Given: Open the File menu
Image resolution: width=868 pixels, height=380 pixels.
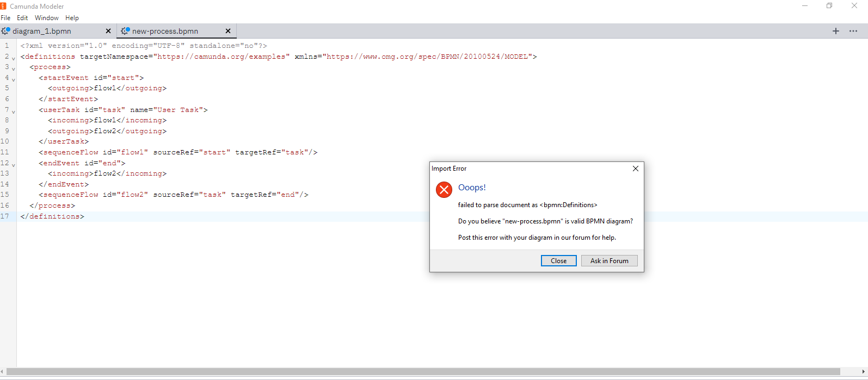Looking at the screenshot, I should [5, 18].
